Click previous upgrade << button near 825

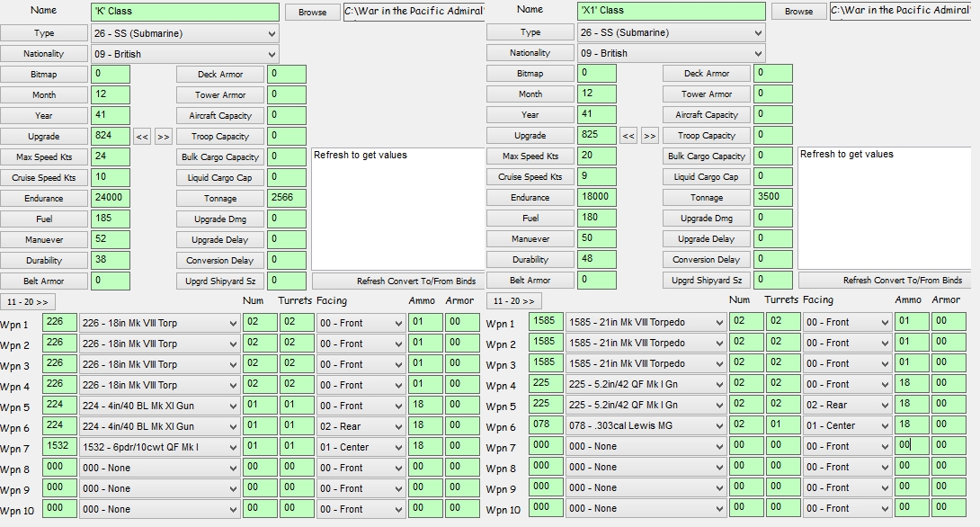(x=628, y=136)
